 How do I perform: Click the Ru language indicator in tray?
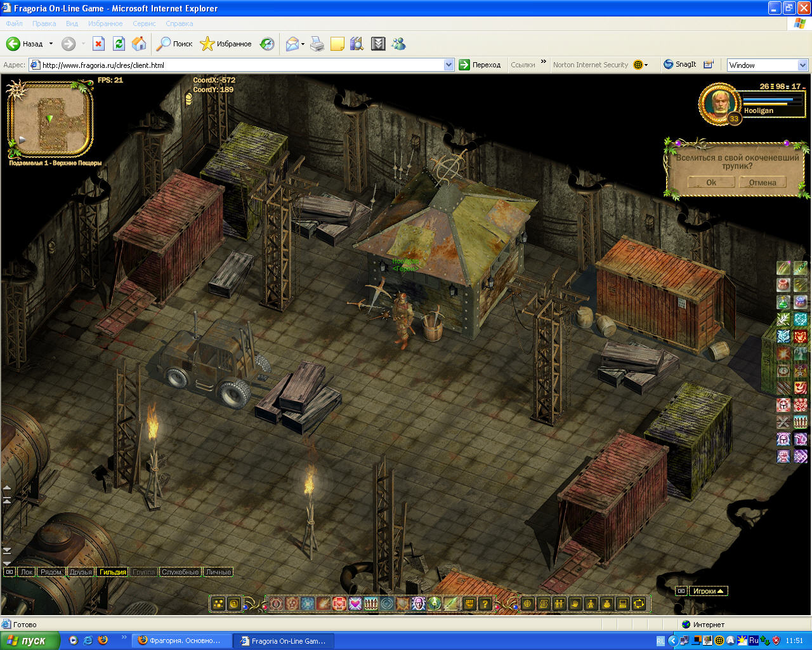point(754,640)
